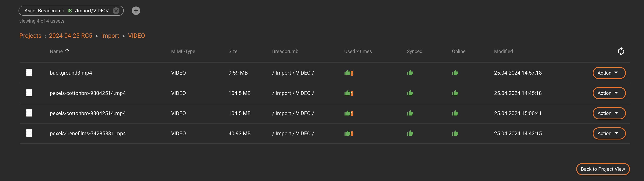Open the 2024-04-25-RC5 breadcrumb link
The width and height of the screenshot is (644, 181).
pos(70,36)
